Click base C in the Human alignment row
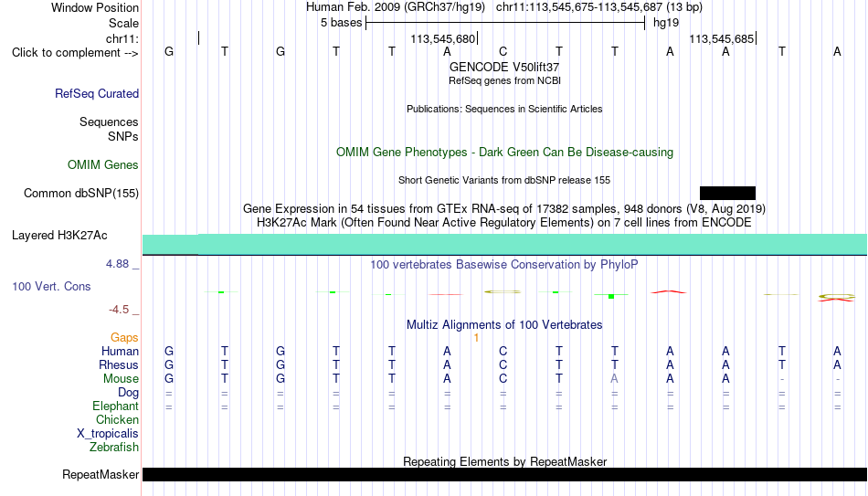Viewport: 868px width, 496px height. [x=503, y=352]
